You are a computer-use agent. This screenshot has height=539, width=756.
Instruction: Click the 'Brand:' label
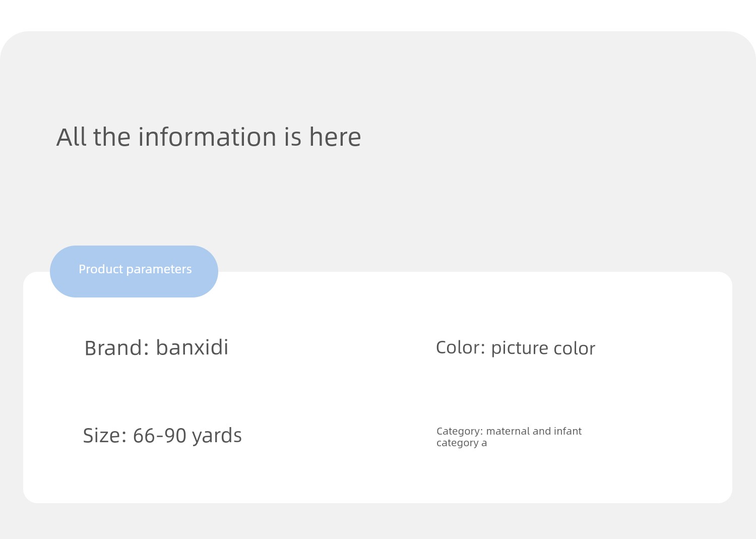[x=117, y=348]
